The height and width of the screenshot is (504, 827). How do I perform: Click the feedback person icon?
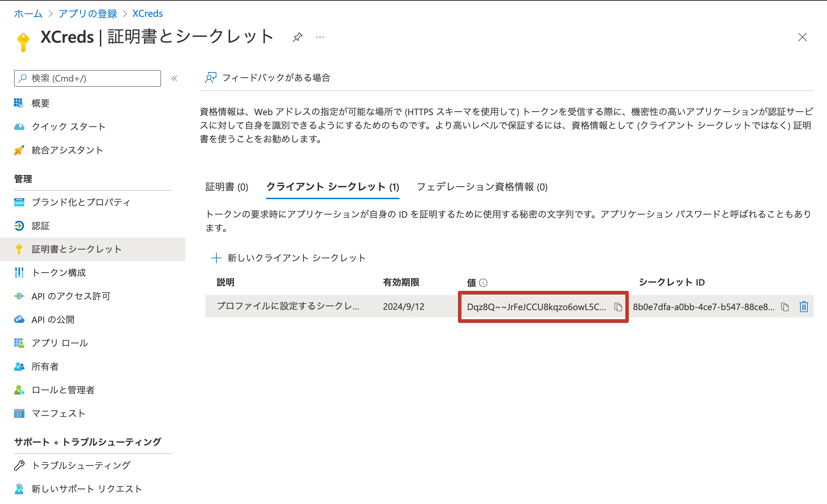coord(211,78)
